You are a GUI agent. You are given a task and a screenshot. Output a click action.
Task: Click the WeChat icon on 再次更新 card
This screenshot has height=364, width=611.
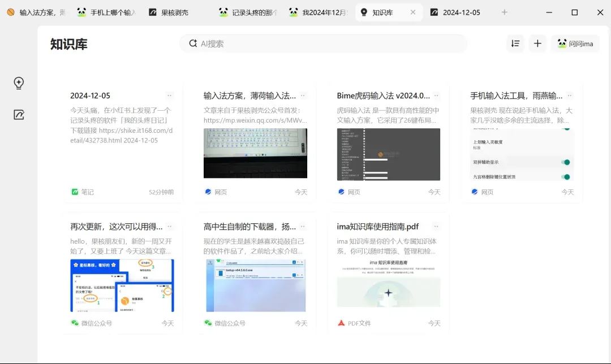(74, 323)
